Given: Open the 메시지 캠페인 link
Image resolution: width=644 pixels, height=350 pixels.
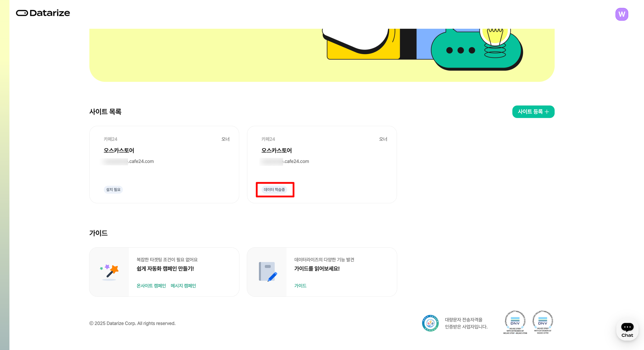Looking at the screenshot, I should [183, 286].
